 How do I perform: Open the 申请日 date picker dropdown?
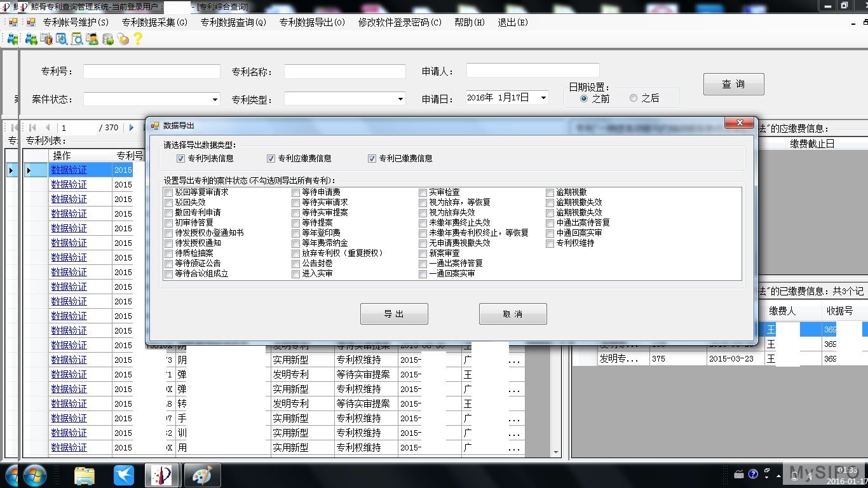pyautogui.click(x=543, y=98)
